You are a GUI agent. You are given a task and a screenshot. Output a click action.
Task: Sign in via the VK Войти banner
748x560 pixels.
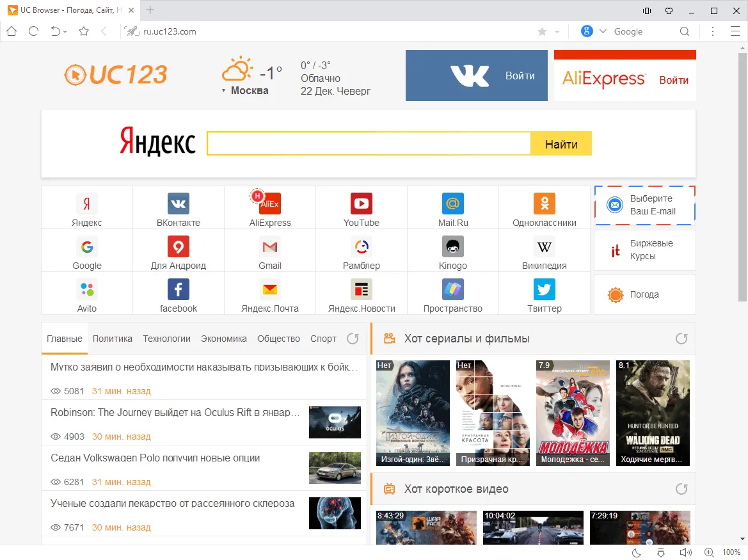477,76
